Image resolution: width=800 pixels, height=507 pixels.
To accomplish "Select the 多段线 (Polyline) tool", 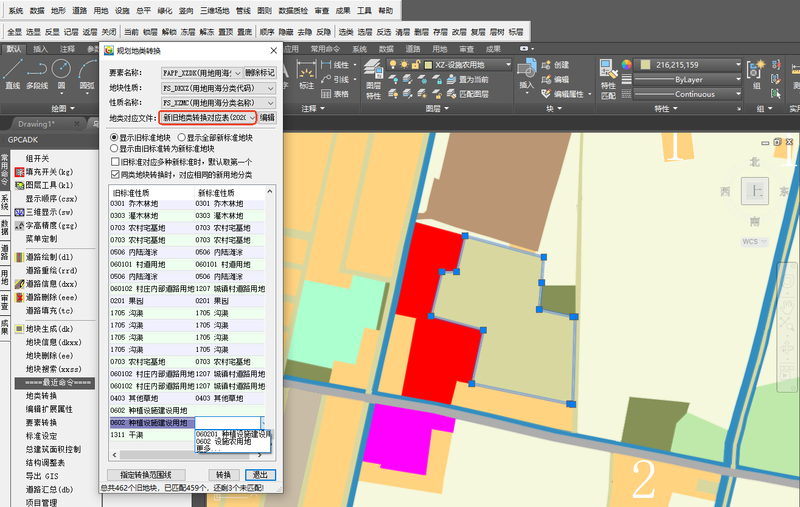I will pyautogui.click(x=37, y=74).
